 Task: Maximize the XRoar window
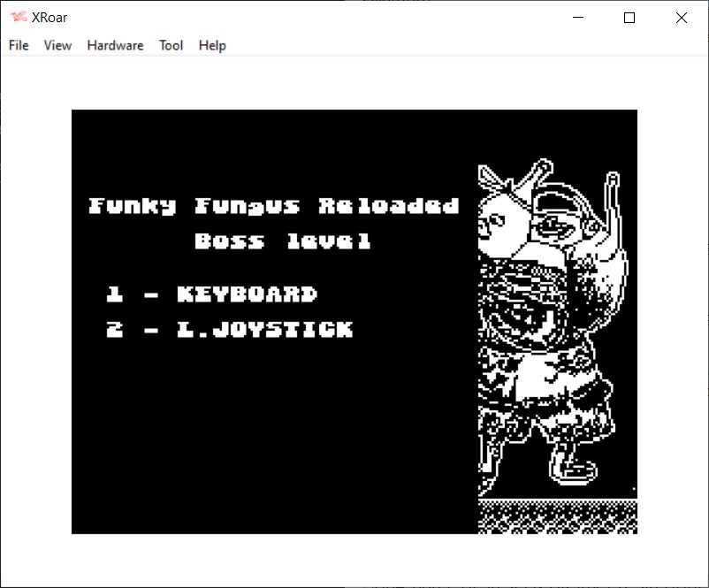pos(629,18)
